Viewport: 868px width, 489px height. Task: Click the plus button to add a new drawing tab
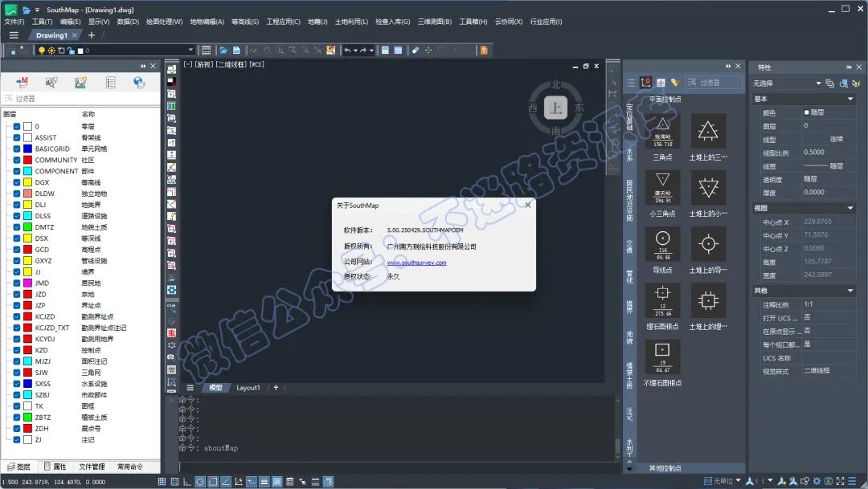(x=92, y=35)
